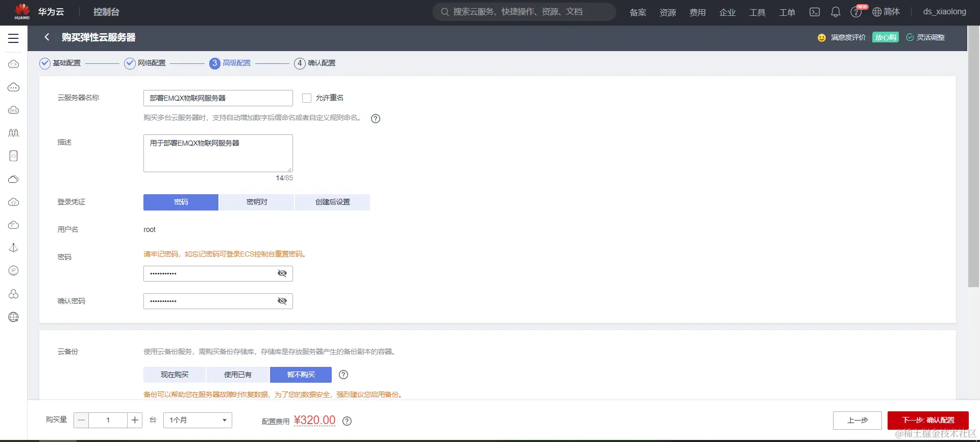Click the first cloud icon in the left sidebar
Viewport: 980px width, 442px height.
click(x=13, y=64)
